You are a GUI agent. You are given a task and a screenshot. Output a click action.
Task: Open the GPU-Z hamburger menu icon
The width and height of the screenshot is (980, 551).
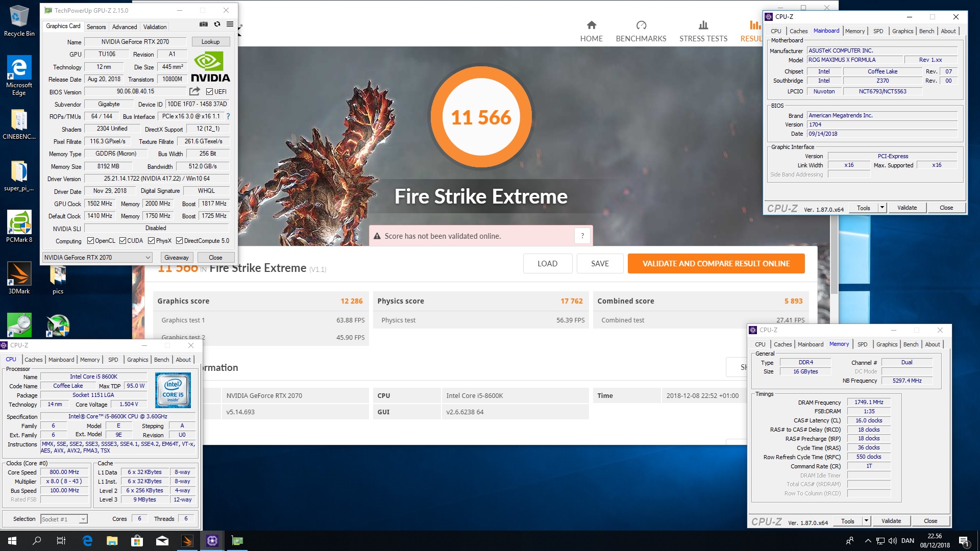230,24
